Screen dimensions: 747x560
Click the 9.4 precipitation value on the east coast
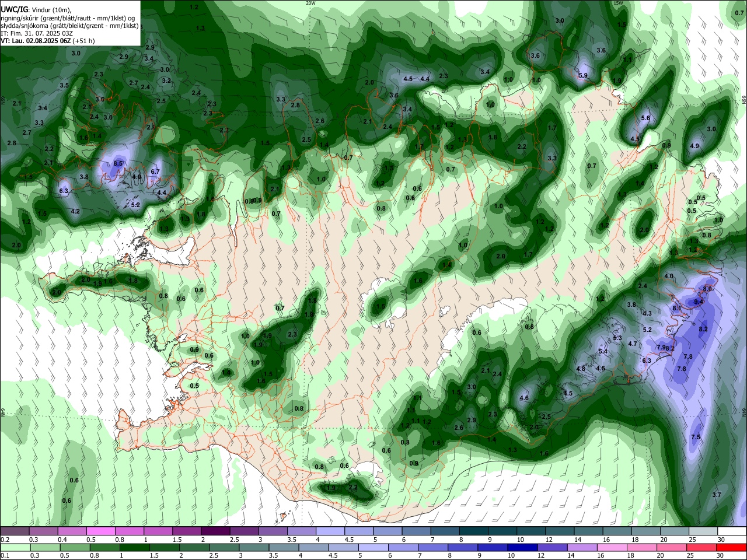[699, 302]
